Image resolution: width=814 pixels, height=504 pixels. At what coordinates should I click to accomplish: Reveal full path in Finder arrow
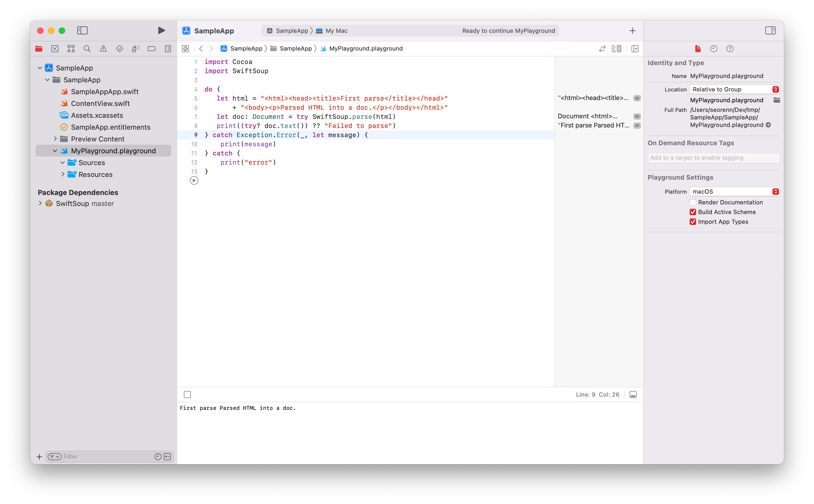point(768,125)
